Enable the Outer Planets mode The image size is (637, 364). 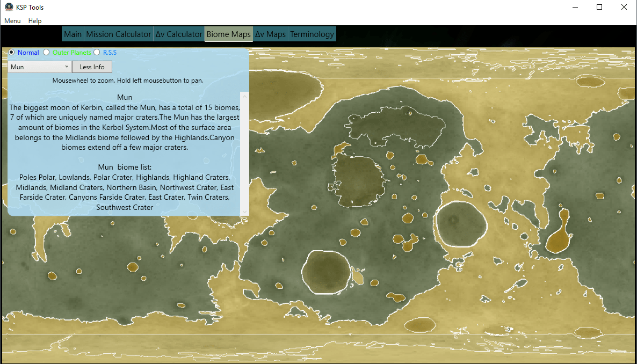(x=46, y=52)
